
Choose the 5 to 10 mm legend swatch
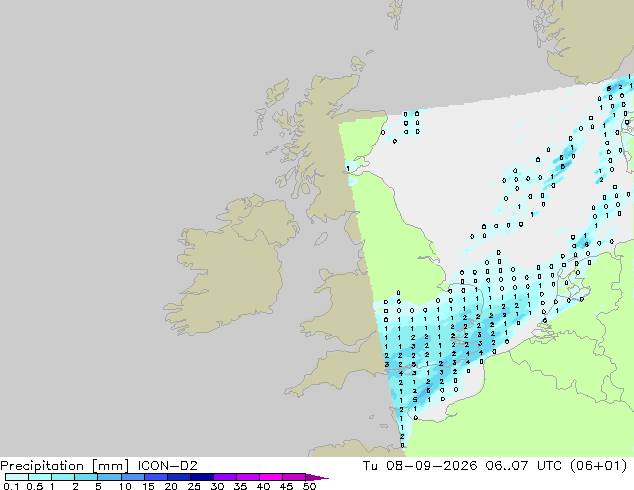[x=109, y=477]
